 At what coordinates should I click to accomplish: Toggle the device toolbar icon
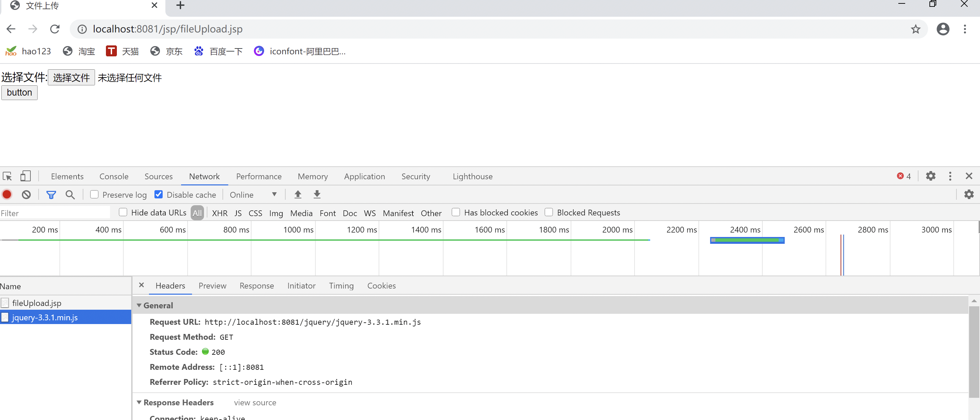26,176
